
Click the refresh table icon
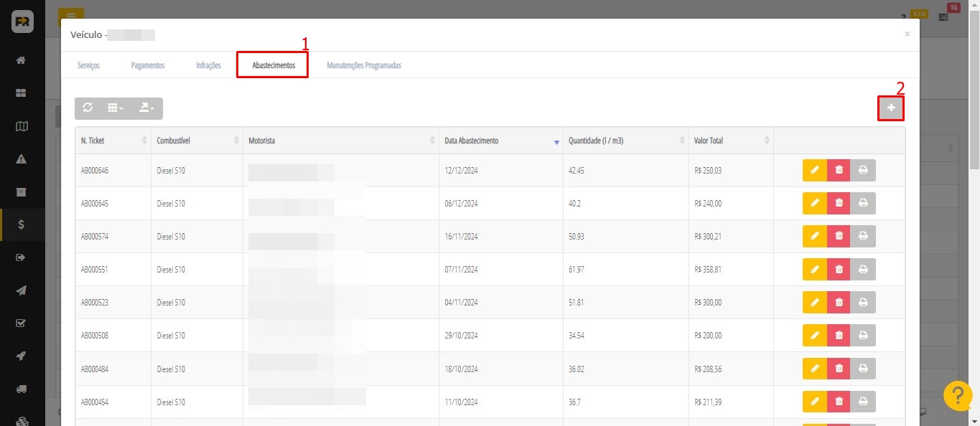coord(88,108)
